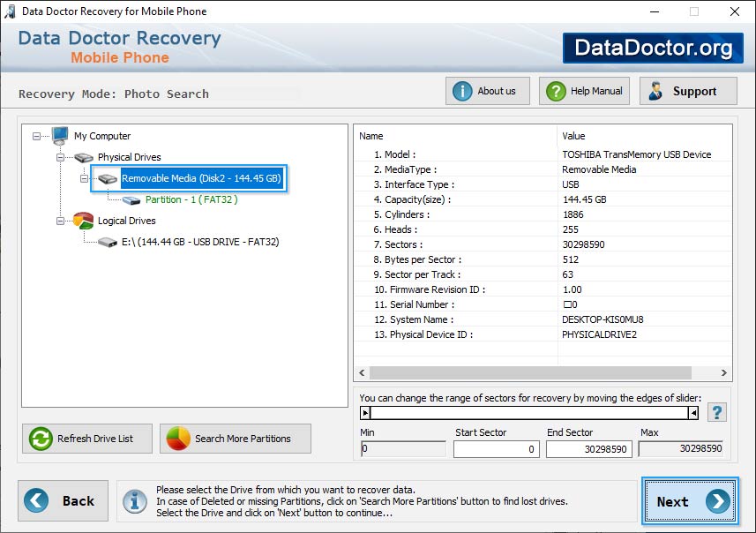Click the slider help question mark icon
The image size is (756, 533).
pos(717,413)
